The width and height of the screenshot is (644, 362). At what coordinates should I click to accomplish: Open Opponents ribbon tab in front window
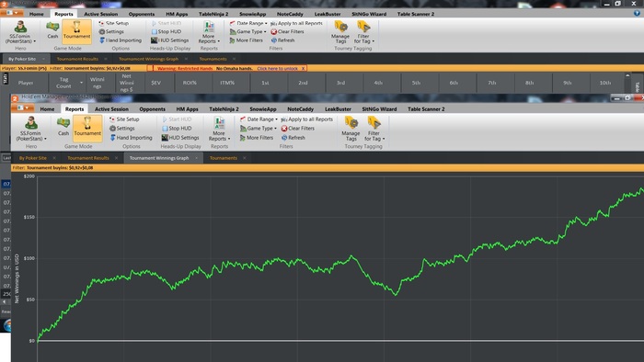[x=153, y=109]
